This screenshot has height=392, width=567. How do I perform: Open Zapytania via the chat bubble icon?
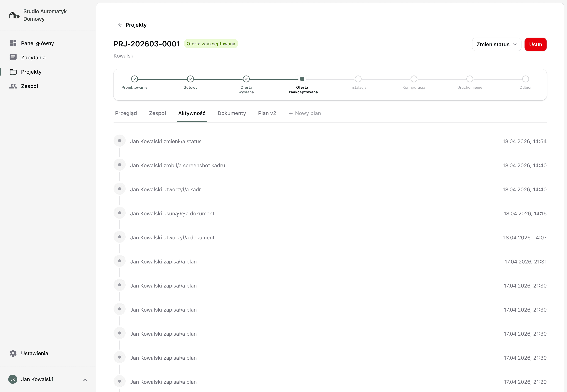pyautogui.click(x=13, y=57)
